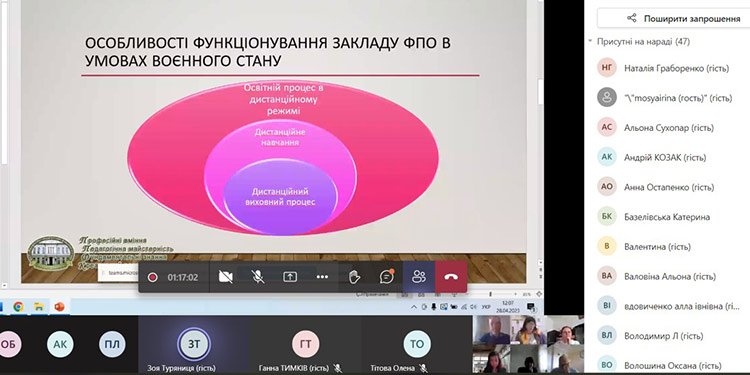Click the ВО avatar in the participant list
The width and height of the screenshot is (750, 375).
point(607,365)
